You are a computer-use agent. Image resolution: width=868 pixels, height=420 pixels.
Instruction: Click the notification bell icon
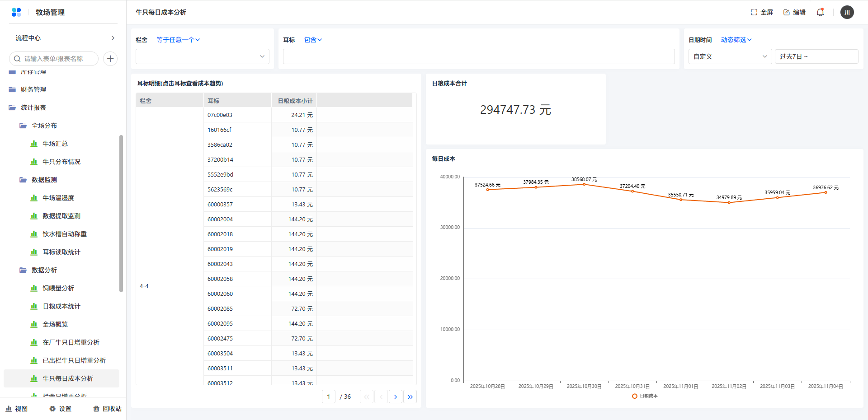click(820, 12)
